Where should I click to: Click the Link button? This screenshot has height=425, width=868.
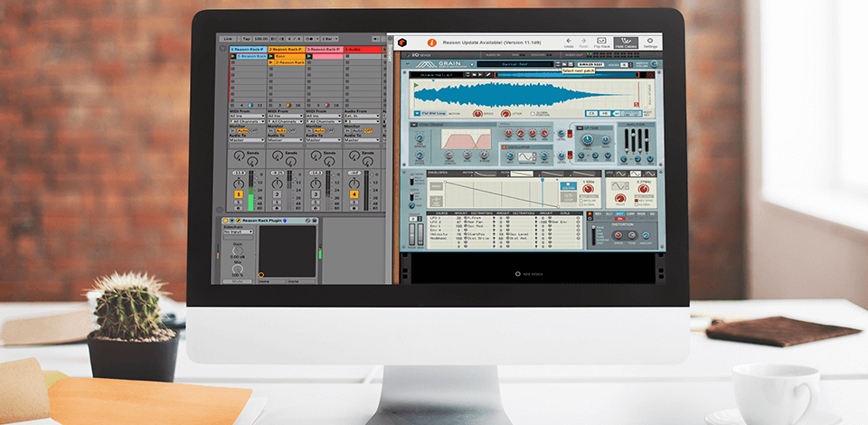coord(229,39)
